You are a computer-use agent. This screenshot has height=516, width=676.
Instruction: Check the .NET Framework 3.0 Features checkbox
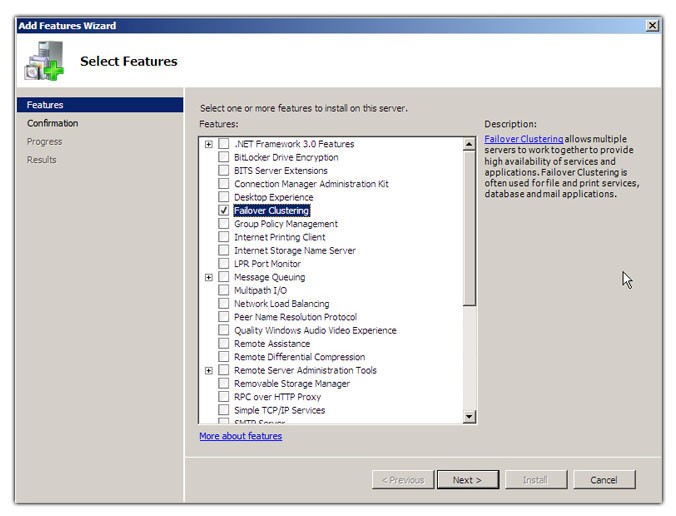click(223, 143)
